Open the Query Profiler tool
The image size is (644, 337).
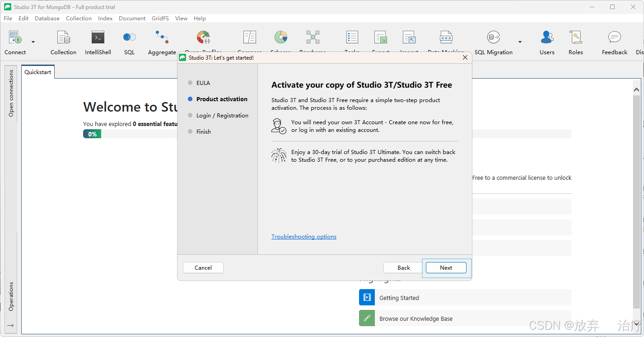tap(203, 41)
